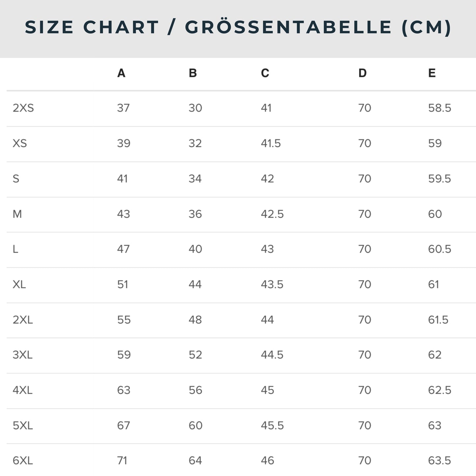The height and width of the screenshot is (476, 476).
Task: Click the Size Chart / Grössentabelle title
Action: pyautogui.click(x=238, y=27)
